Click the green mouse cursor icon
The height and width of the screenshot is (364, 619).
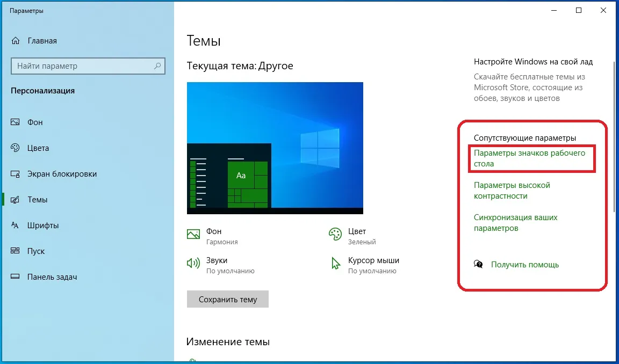tap(335, 263)
